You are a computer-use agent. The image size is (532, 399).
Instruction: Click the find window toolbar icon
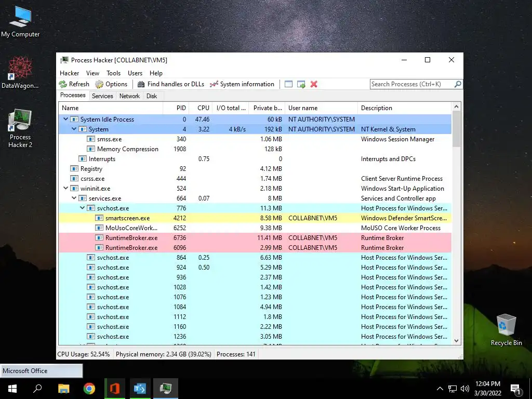click(288, 84)
